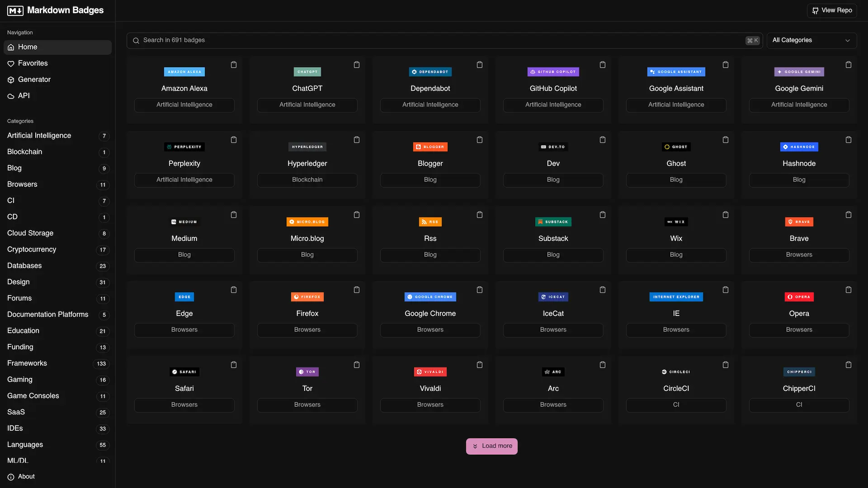Open Favorites page
868x488 pixels.
point(57,63)
